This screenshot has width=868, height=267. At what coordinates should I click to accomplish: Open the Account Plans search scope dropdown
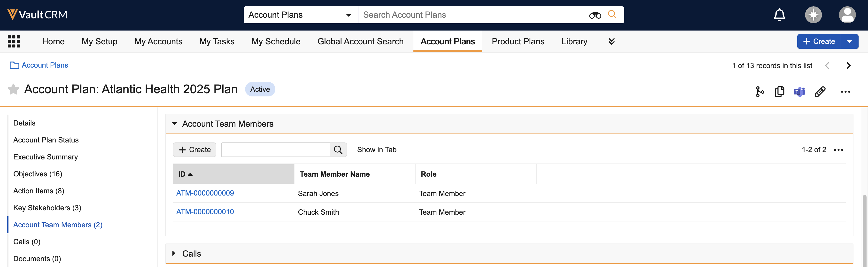coord(300,15)
